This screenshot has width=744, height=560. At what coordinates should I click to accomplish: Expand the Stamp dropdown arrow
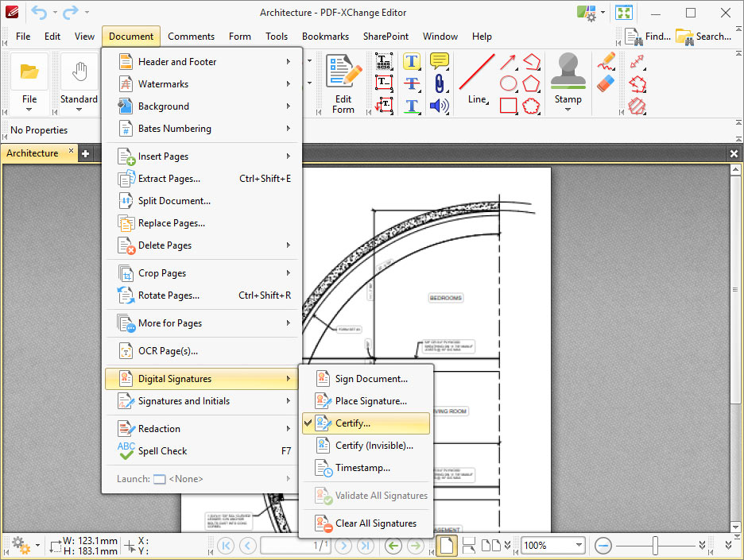click(568, 110)
